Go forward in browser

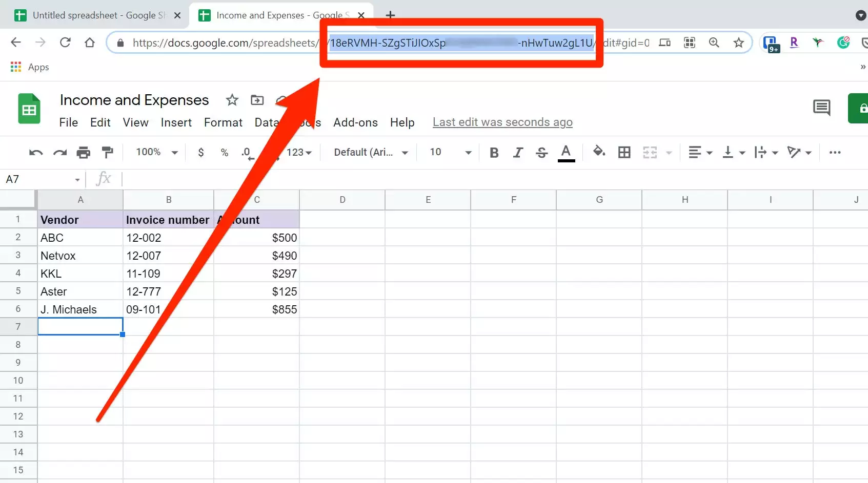click(x=40, y=43)
